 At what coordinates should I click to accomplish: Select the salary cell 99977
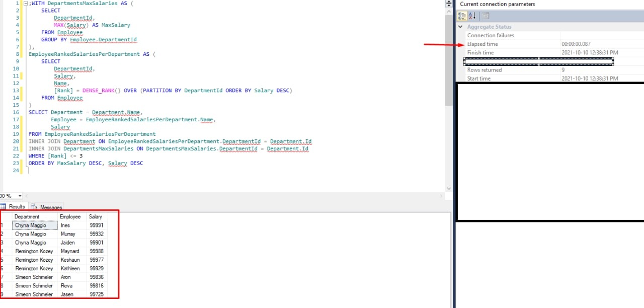click(x=97, y=260)
